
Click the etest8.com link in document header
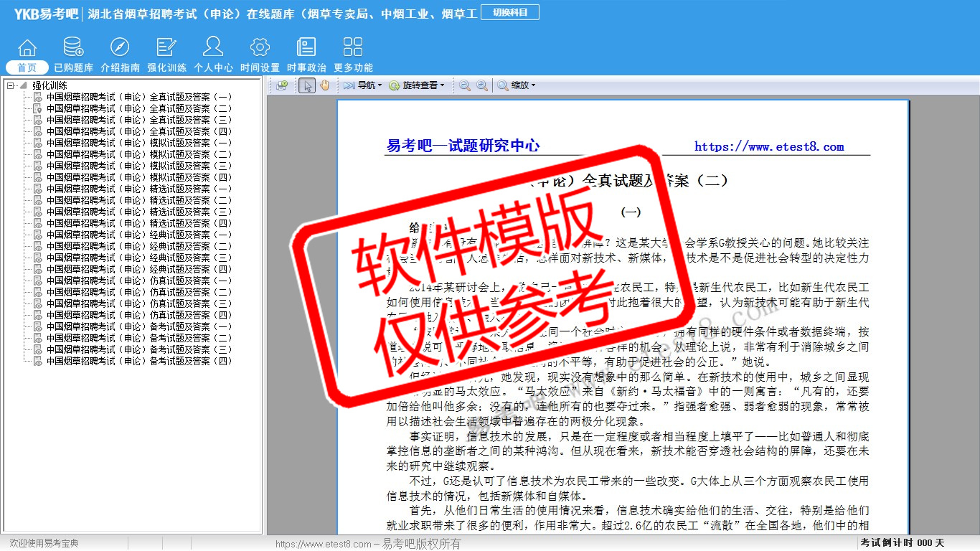coord(769,147)
